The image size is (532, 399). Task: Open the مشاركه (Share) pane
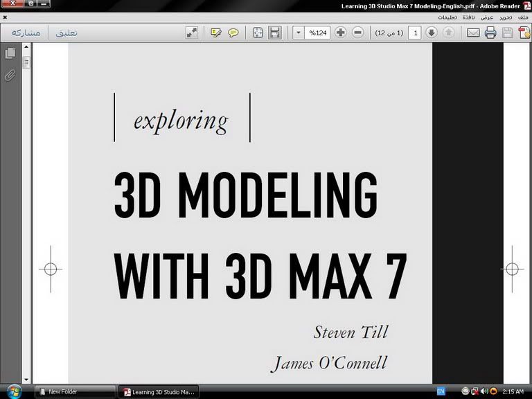(x=26, y=33)
